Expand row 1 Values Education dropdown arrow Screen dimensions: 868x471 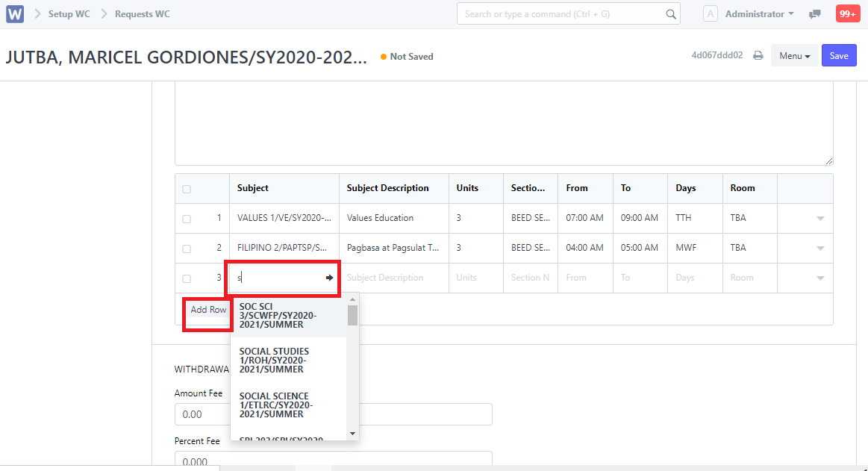click(820, 219)
